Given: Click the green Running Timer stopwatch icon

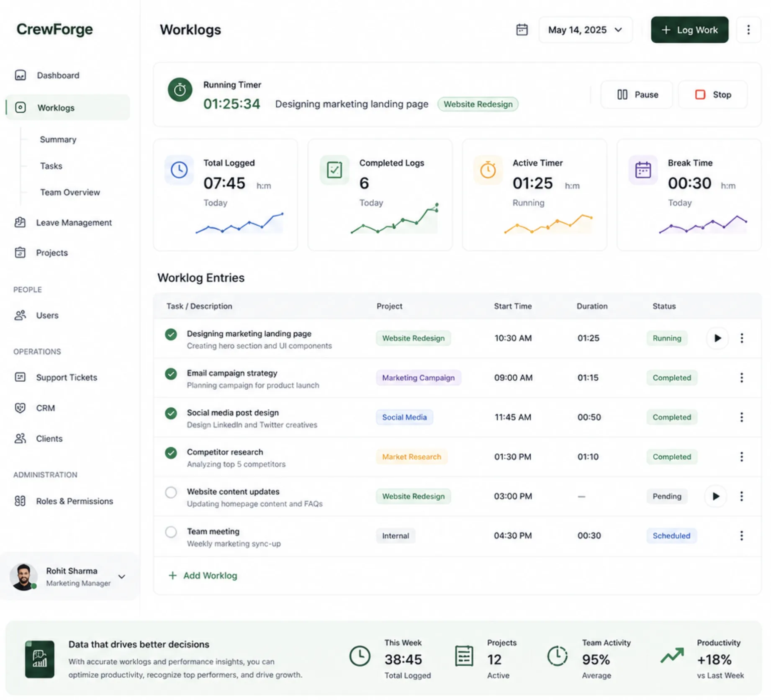Looking at the screenshot, I should coord(180,90).
